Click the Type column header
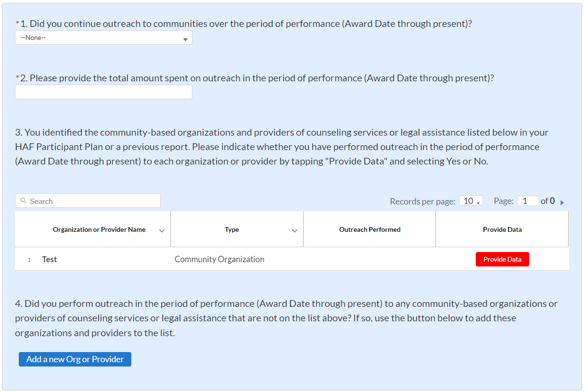This screenshot has height=392, width=585. point(232,230)
